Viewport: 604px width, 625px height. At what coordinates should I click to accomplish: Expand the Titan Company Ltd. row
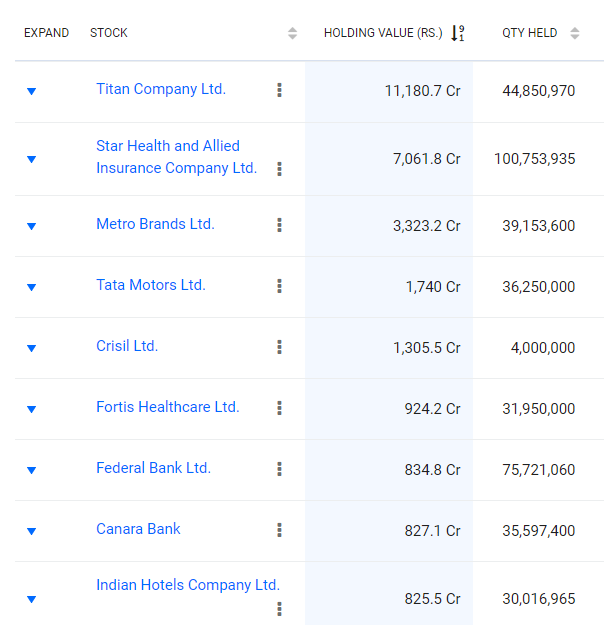31,91
